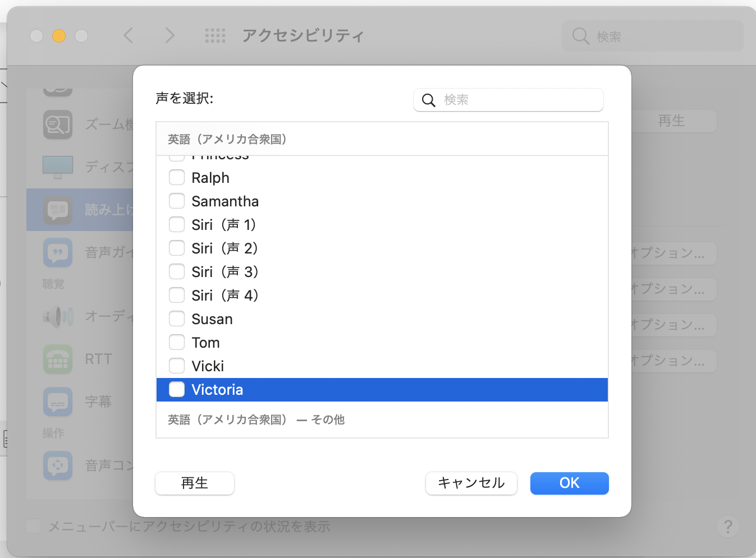Click the magnifier icon in the voice search
Viewport: 756px width, 558px height.
[x=429, y=100]
